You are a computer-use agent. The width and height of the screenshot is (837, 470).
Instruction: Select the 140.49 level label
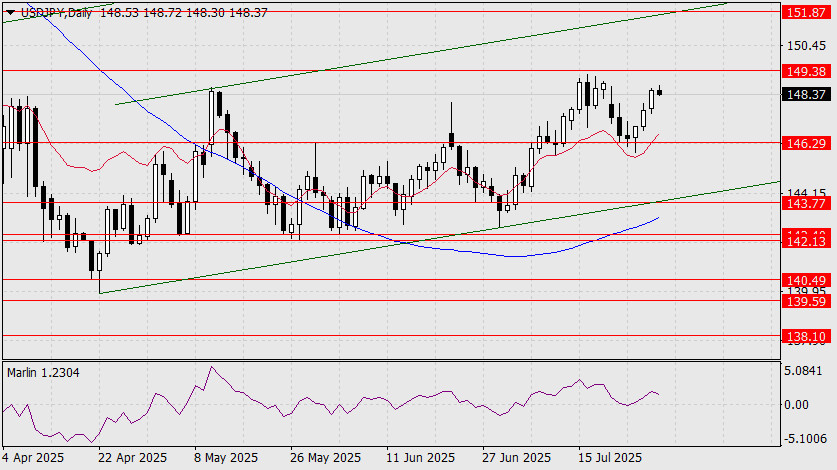coord(806,280)
